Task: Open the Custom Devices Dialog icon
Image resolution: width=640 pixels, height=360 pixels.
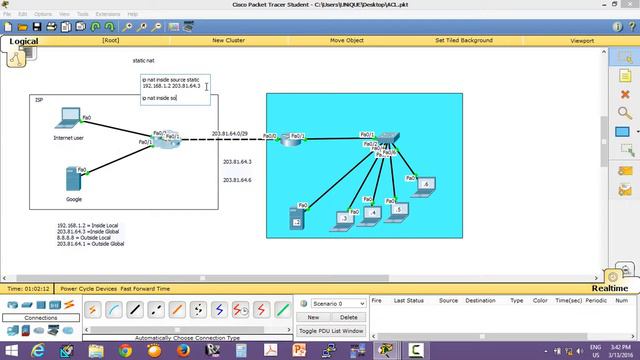Action: click(x=188, y=27)
